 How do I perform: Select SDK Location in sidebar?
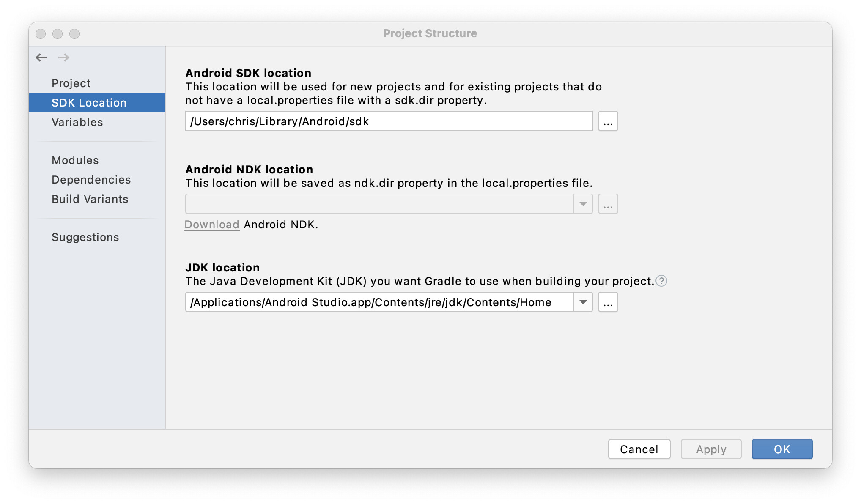[x=89, y=103]
